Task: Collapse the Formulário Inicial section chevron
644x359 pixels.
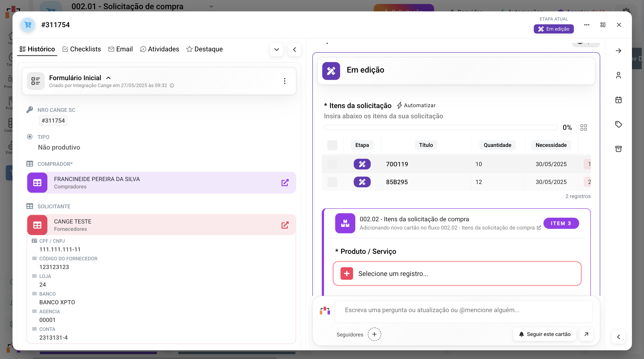Action: pos(109,78)
